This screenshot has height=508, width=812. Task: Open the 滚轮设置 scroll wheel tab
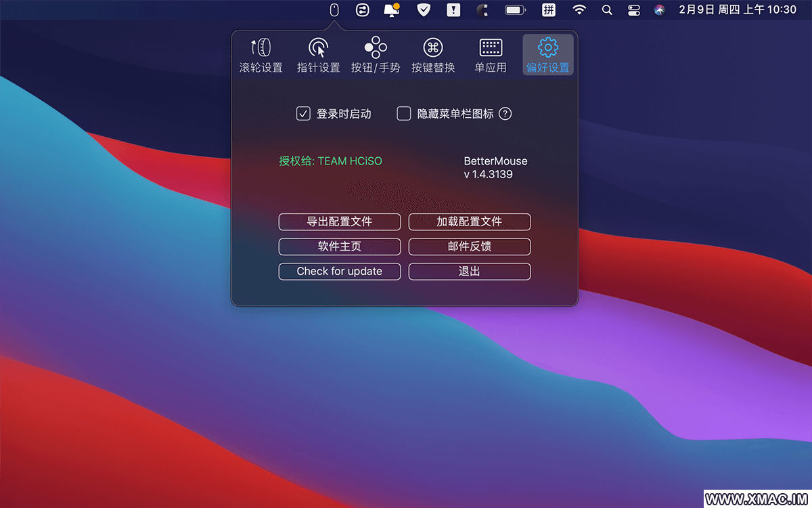(x=261, y=55)
